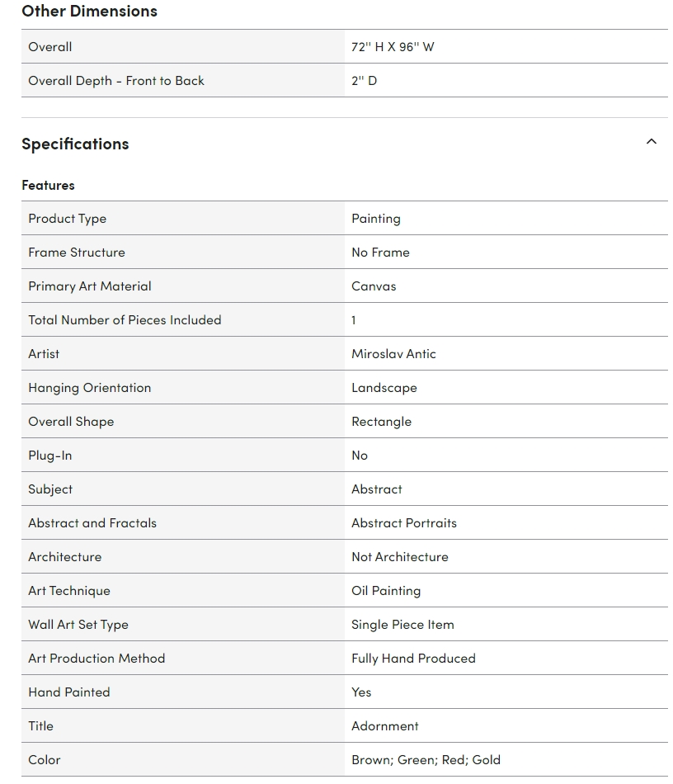Select the Abstract Portraits value
673x784 pixels.
pos(404,523)
